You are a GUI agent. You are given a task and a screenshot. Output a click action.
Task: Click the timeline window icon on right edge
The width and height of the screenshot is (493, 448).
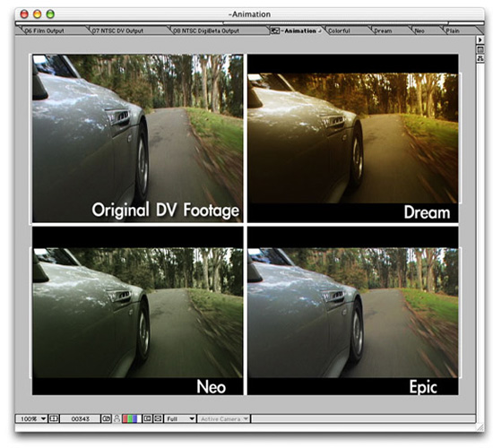point(480,49)
